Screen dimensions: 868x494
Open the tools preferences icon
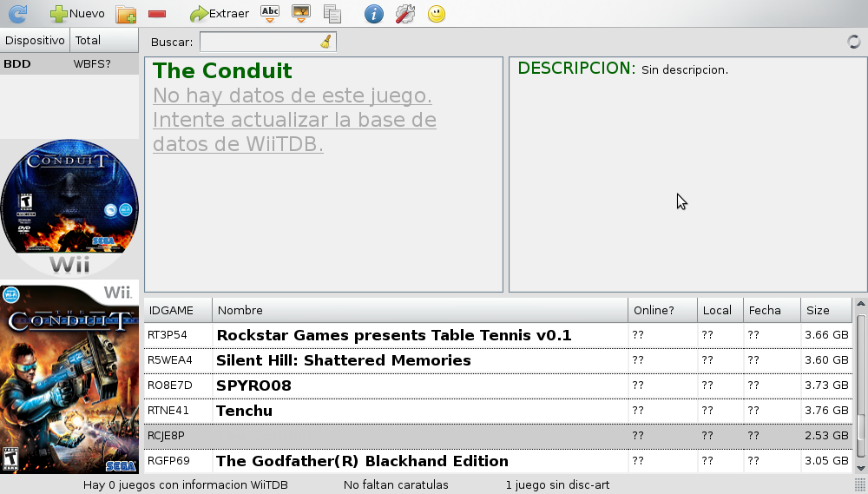[x=405, y=14]
